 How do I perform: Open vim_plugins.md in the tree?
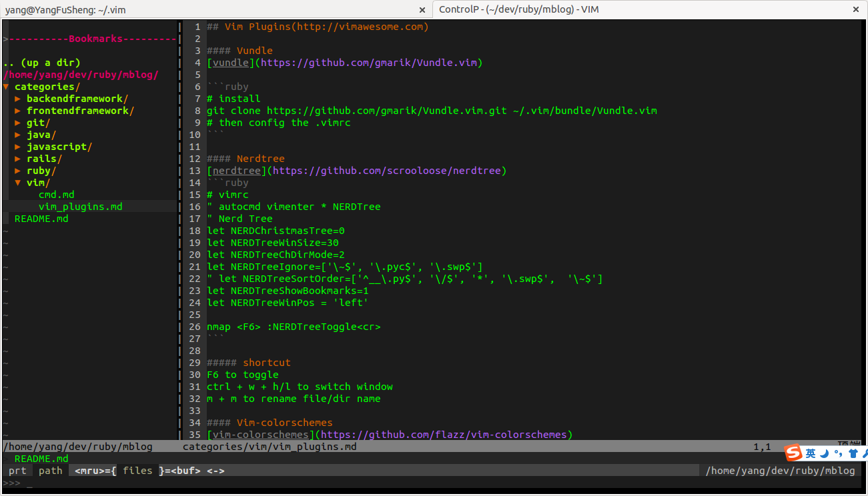(x=81, y=207)
